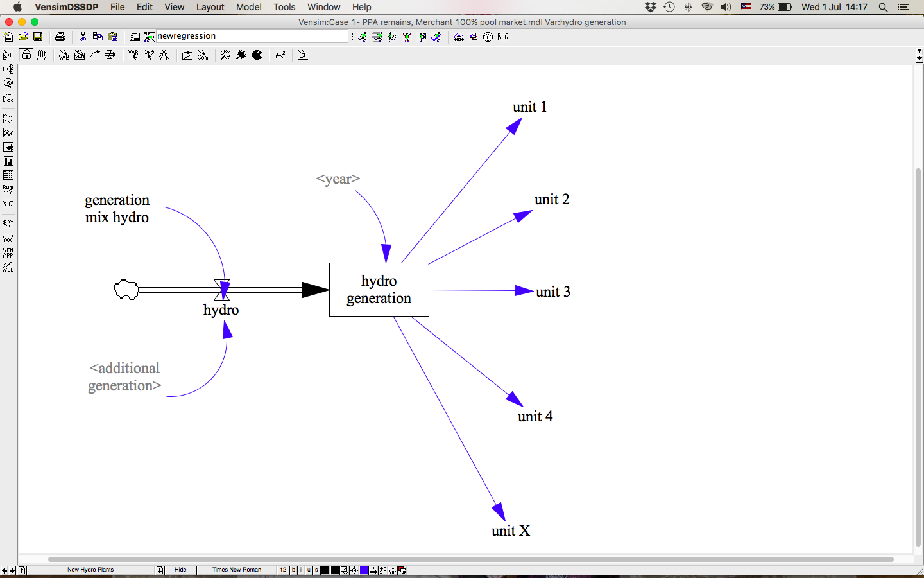The image size is (924, 578).
Task: Click the first black color swatch
Action: pyautogui.click(x=325, y=570)
